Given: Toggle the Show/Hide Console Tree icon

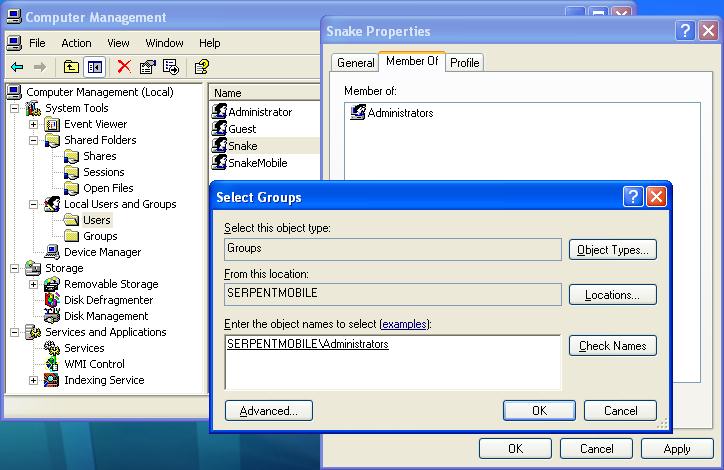Looking at the screenshot, I should point(94,67).
